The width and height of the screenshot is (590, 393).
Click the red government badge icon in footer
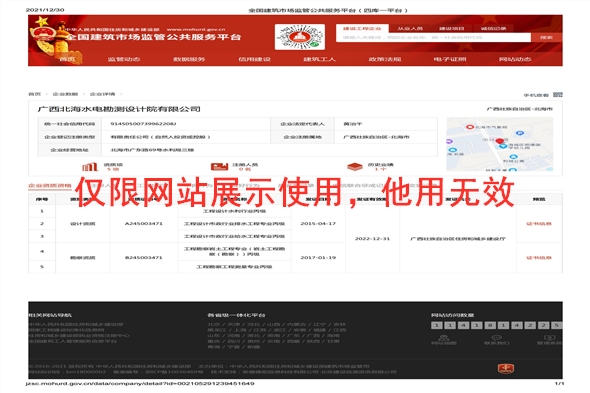(x=505, y=369)
